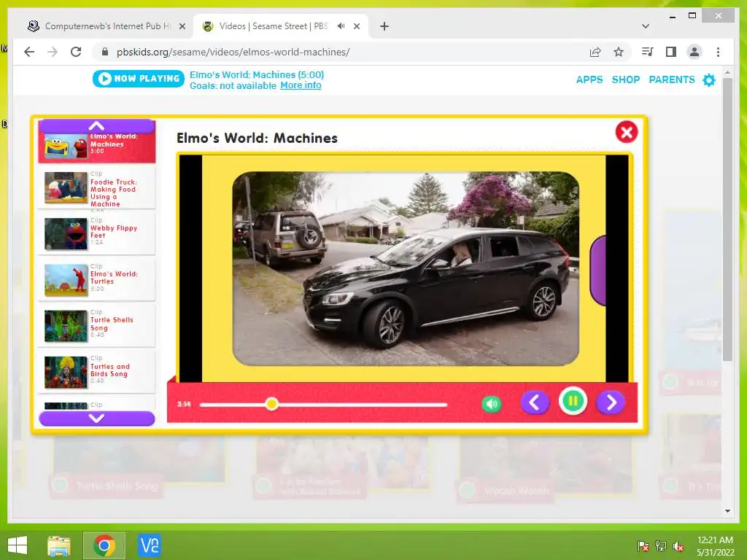
Task: Toggle Chrome side panel
Action: click(671, 52)
